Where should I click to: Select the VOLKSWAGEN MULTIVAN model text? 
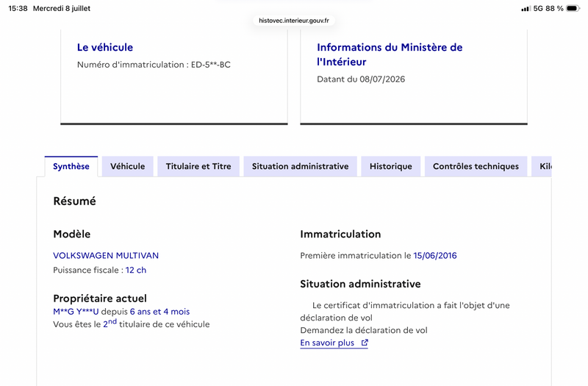pyautogui.click(x=106, y=255)
